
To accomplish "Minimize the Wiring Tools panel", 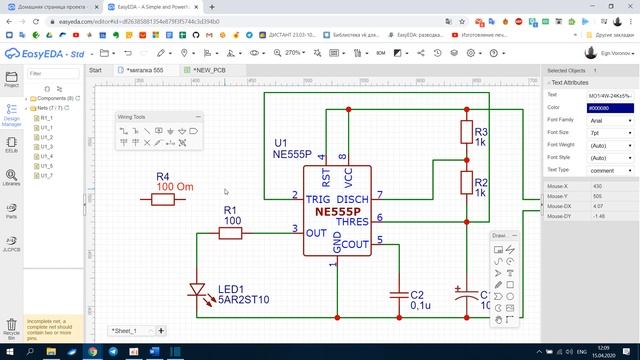I will pyautogui.click(x=198, y=117).
